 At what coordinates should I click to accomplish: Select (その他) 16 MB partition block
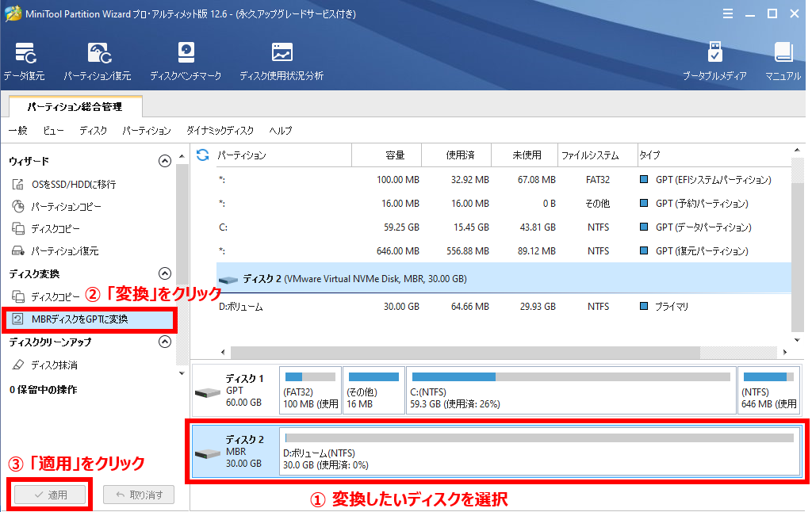pos(374,390)
